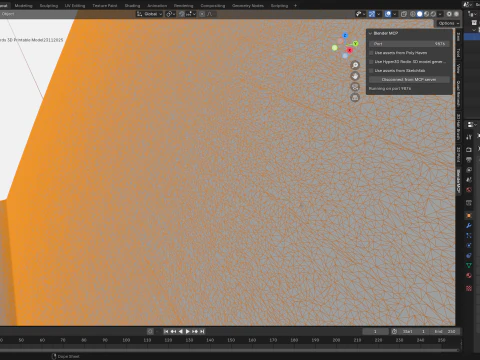Screen dimensions: 480x360
Task: Open the Material properties tab
Action: [469, 276]
